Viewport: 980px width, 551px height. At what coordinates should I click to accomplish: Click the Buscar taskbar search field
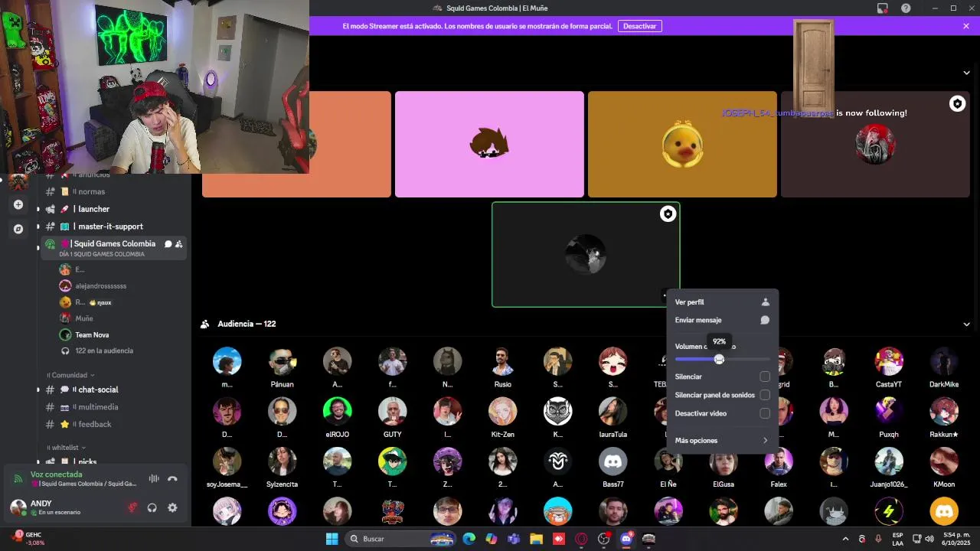[399, 539]
